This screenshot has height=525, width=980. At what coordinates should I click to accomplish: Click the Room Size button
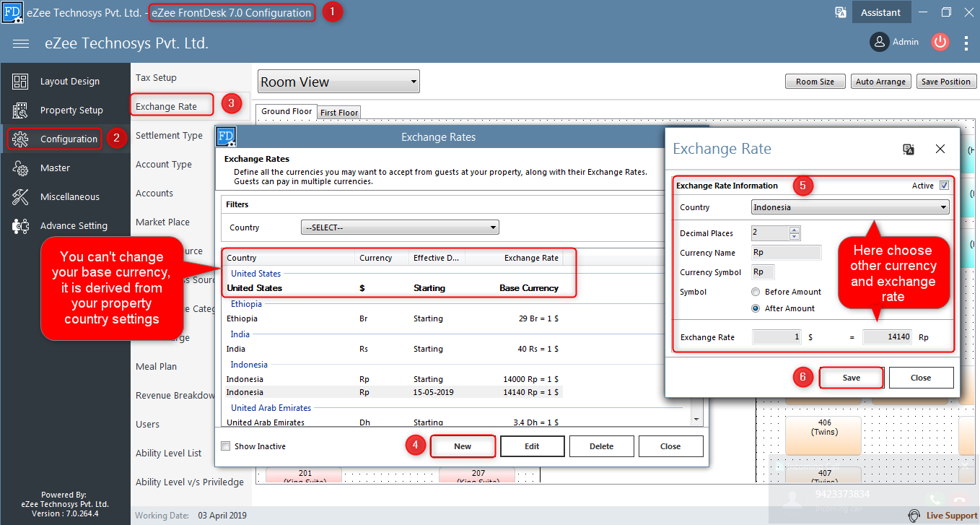(x=815, y=82)
